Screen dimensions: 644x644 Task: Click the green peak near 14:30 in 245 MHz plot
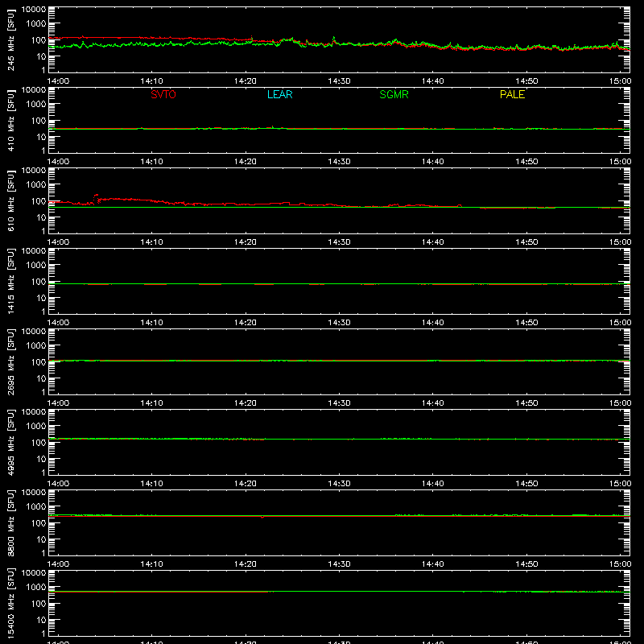click(333, 38)
